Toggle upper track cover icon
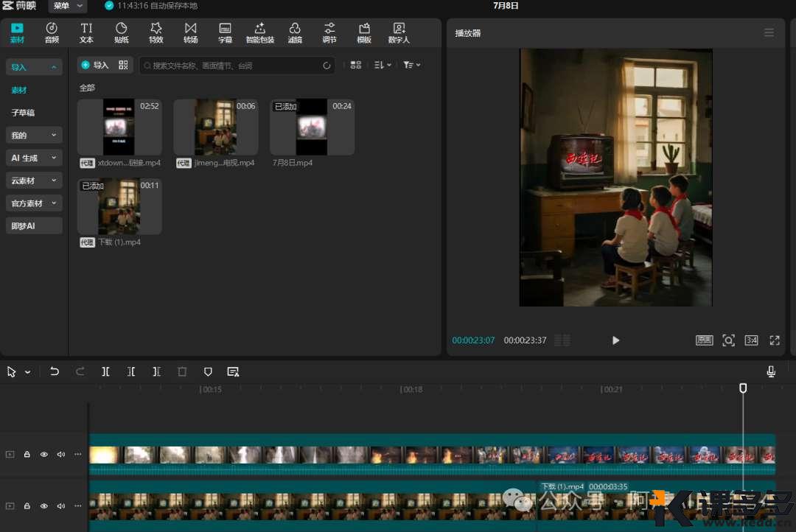Screen dimensions: 796x532 tap(10, 455)
